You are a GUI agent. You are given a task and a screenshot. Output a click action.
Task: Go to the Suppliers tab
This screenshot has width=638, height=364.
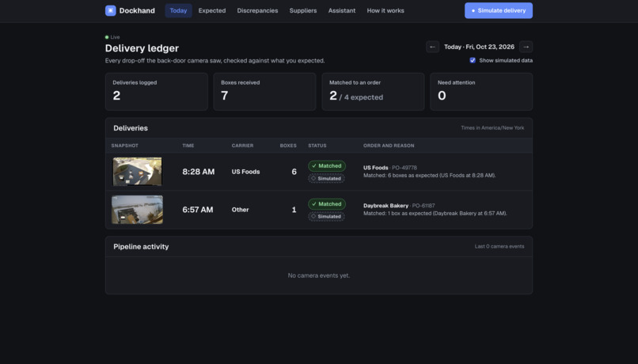[303, 10]
